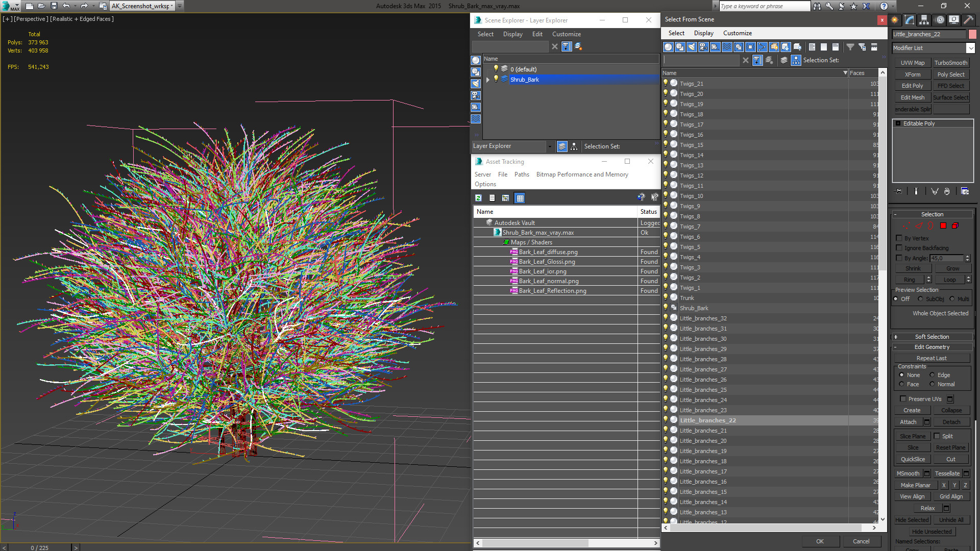This screenshot has height=551, width=980.
Task: Toggle Display Bone Objects filter in Select From Scene
Action: (x=762, y=47)
